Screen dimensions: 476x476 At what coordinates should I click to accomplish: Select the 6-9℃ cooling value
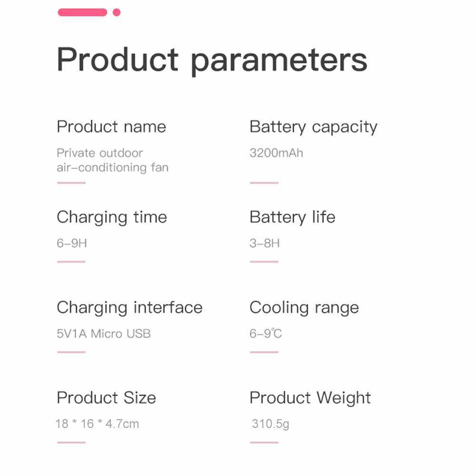(x=266, y=334)
